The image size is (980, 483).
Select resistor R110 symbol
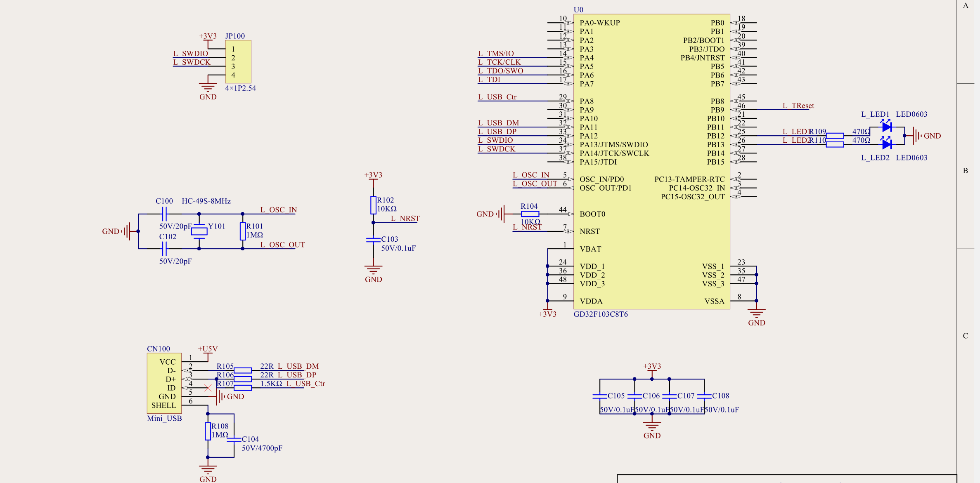[x=835, y=144]
